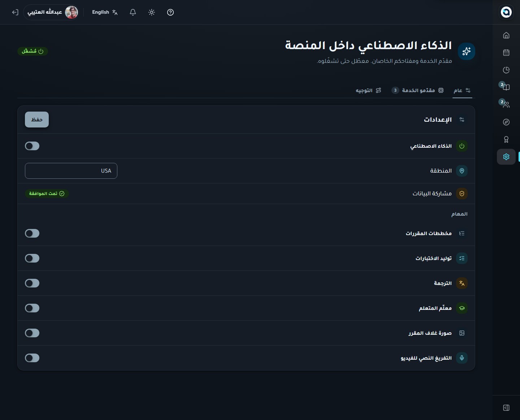Select the التوجيه tab
The height and width of the screenshot is (420, 520).
[x=368, y=90]
